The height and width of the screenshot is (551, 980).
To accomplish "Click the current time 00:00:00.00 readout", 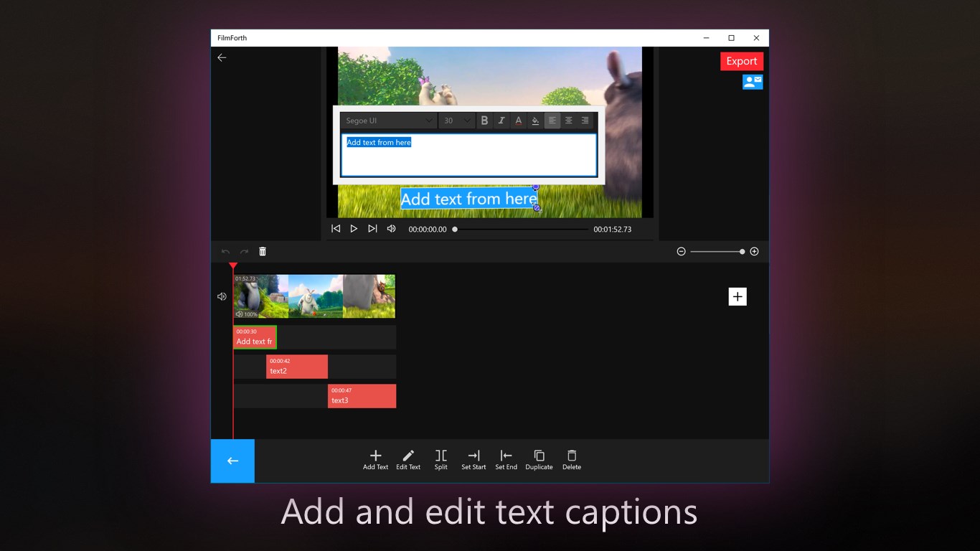I will tap(428, 230).
